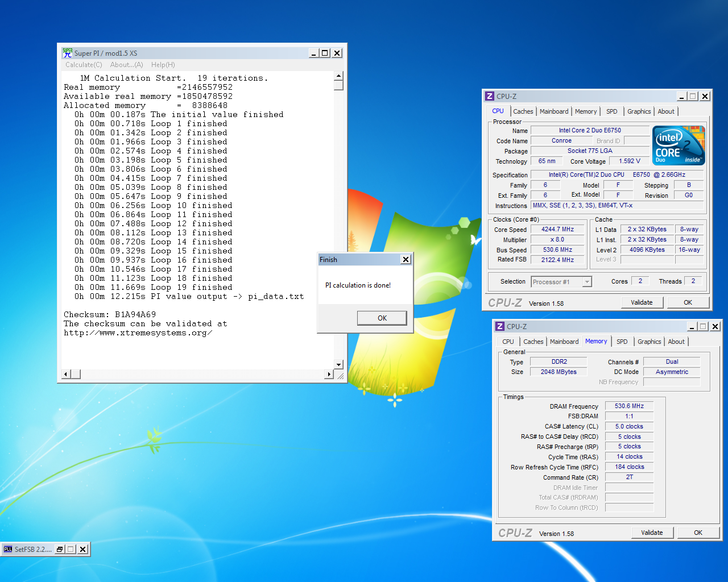Click the CPU-Z logo icon in the lower Memory window

pos(499,326)
